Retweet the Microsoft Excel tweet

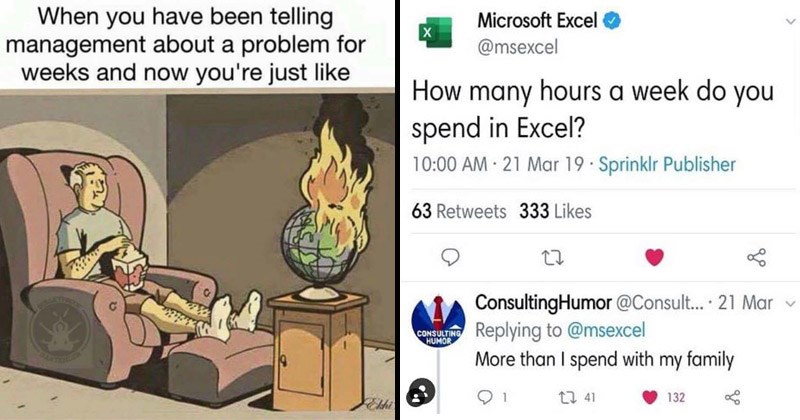pos(553,258)
